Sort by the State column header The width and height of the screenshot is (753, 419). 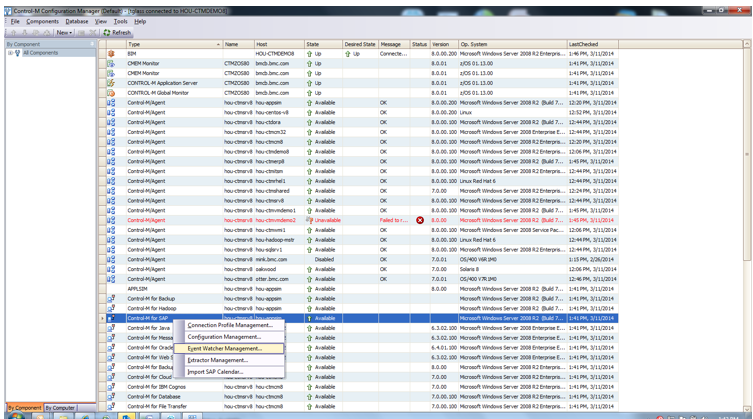(x=323, y=44)
